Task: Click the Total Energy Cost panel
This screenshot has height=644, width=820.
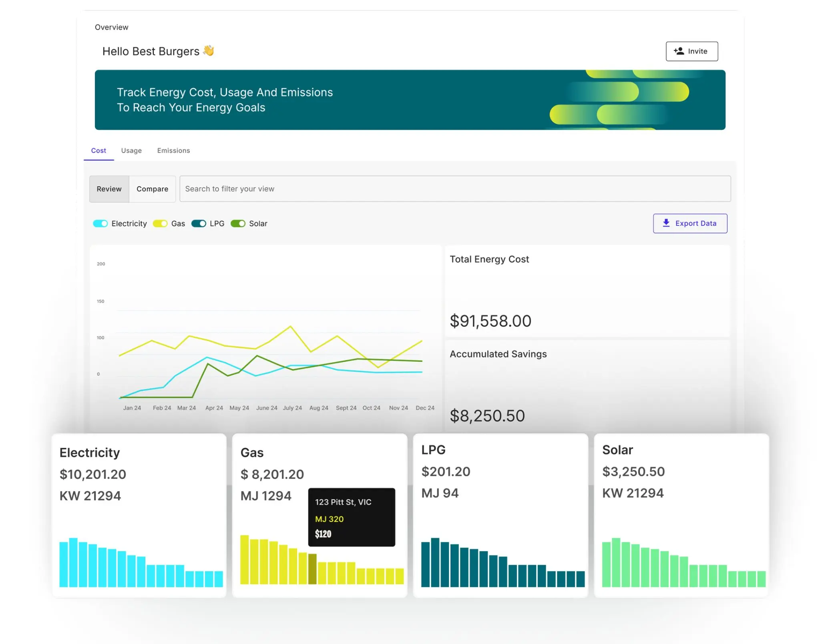Action: coord(587,291)
